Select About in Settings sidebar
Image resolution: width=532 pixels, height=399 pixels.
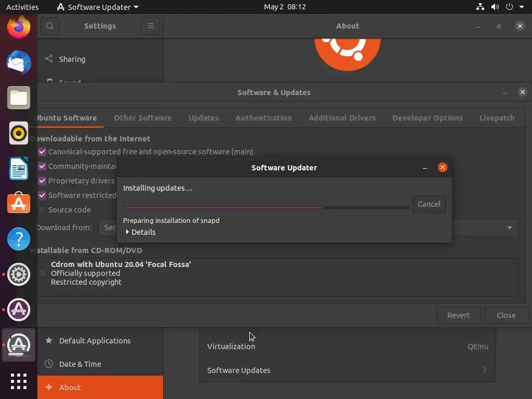(100, 387)
